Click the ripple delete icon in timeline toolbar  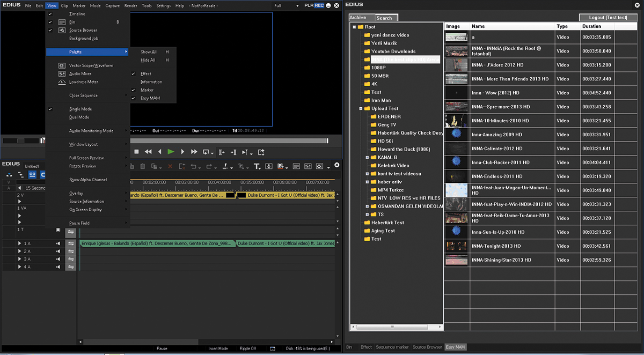pos(182,167)
